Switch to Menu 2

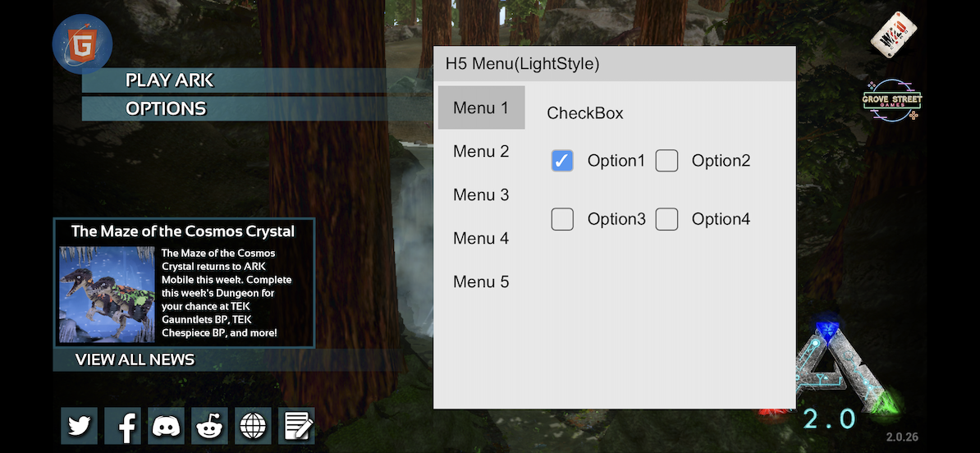point(481,151)
